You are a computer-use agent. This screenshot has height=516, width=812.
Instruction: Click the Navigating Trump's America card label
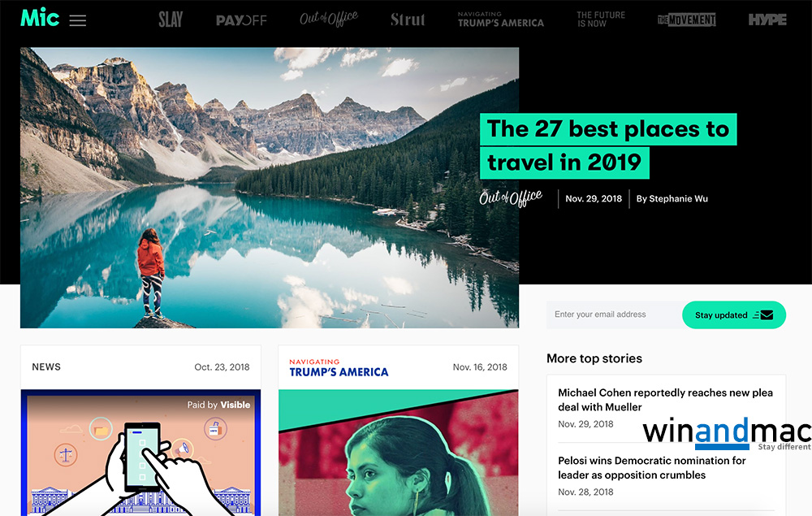[339, 368]
